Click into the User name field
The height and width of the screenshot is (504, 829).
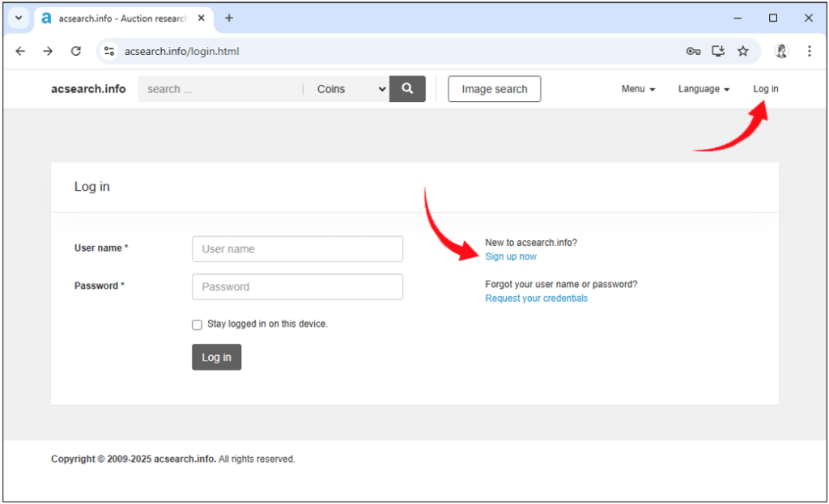point(297,249)
